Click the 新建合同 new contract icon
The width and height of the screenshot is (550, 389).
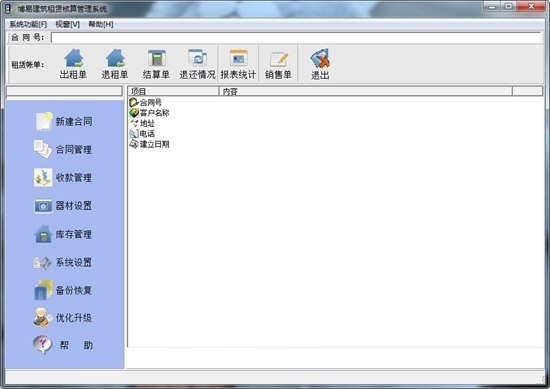(x=44, y=121)
